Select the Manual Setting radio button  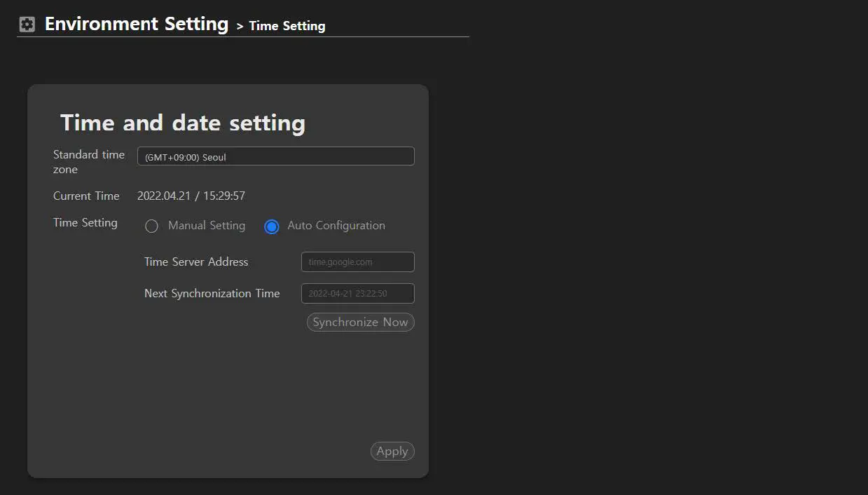(151, 226)
